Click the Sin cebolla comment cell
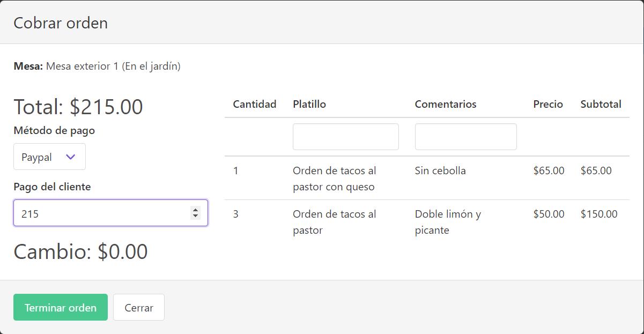 [440, 170]
